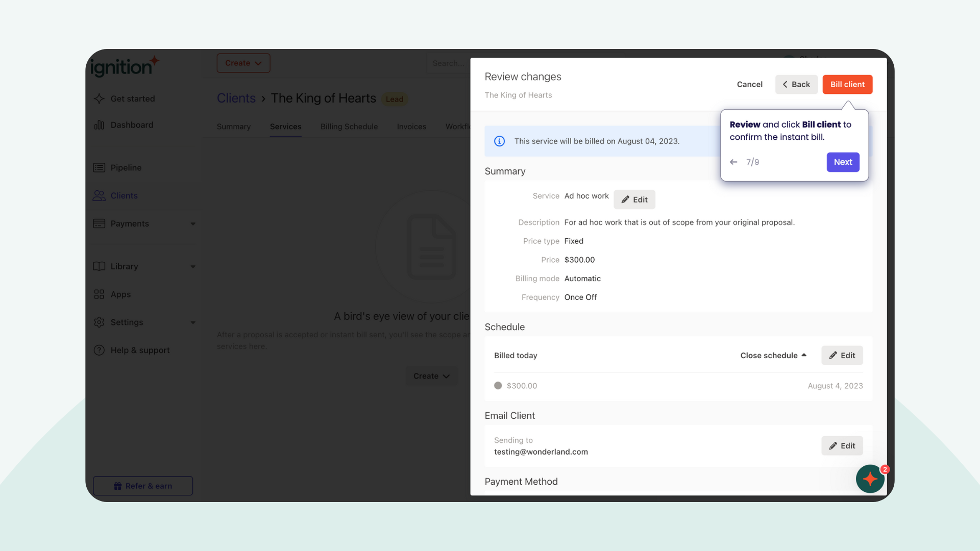Click the Help & support question icon
This screenshot has height=551, width=980.
(x=99, y=350)
